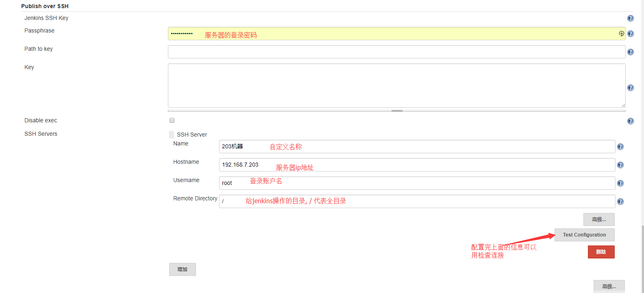Click the Key textarea resize bar

396,111
